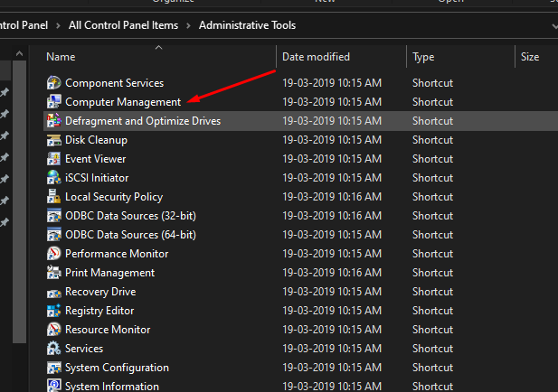This screenshot has width=558, height=392.
Task: Select the Disk Cleanup icon
Action: [x=53, y=140]
